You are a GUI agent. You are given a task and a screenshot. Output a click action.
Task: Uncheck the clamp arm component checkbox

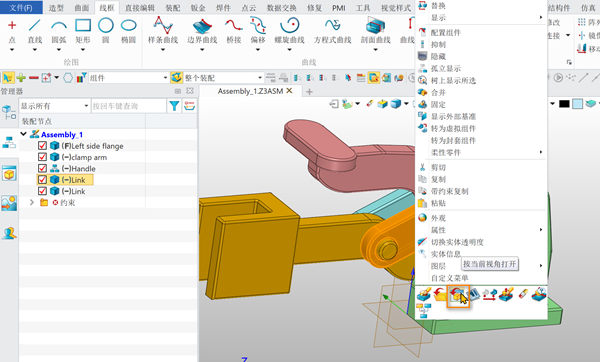pyautogui.click(x=42, y=157)
